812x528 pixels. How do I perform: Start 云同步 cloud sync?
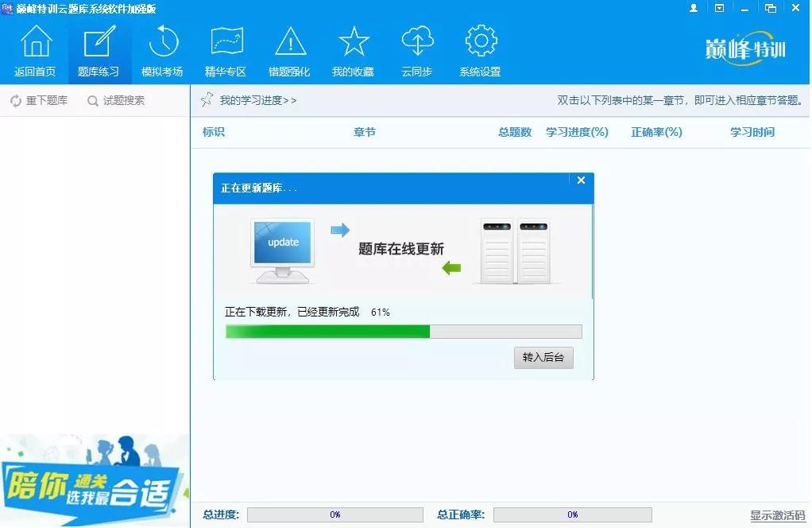pos(417,49)
